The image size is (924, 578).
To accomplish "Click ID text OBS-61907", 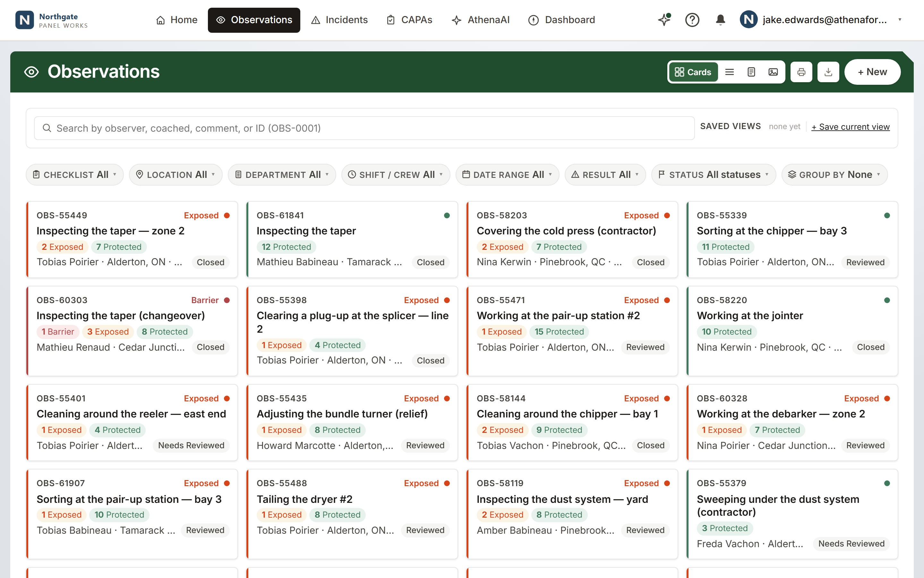I will point(61,483).
